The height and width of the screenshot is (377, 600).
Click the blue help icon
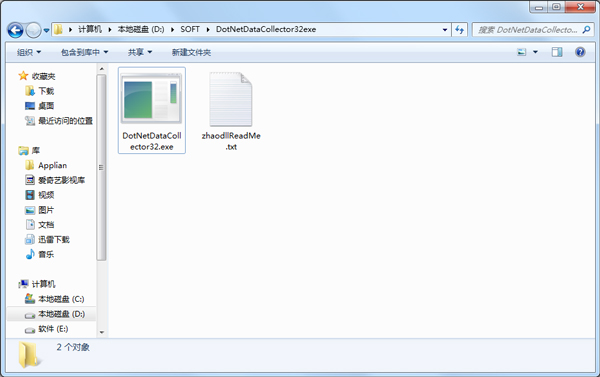(580, 52)
